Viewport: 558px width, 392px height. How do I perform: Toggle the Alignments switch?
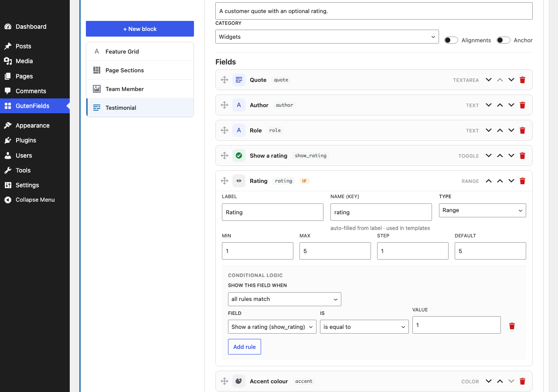pyautogui.click(x=451, y=40)
